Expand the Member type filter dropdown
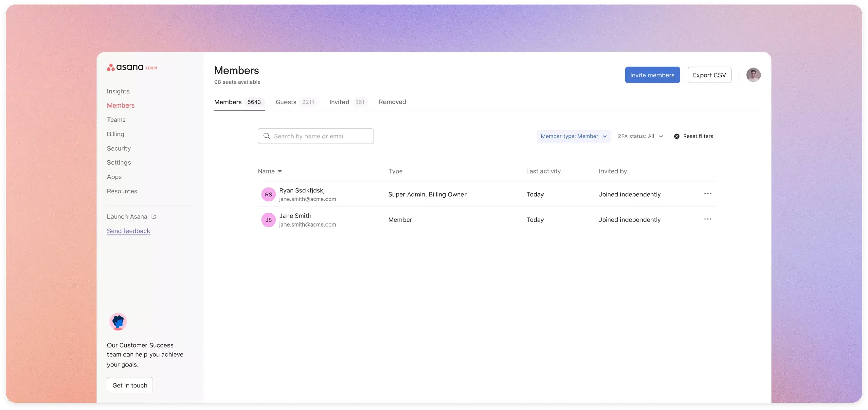The width and height of the screenshot is (868, 410). point(573,136)
